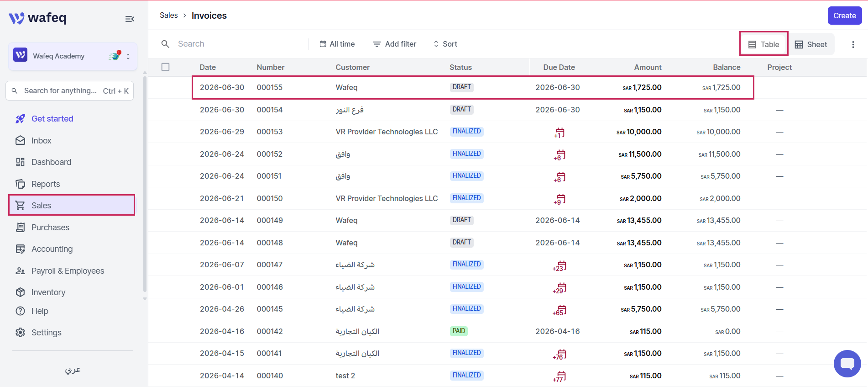Click customer test 2 on invoice 000140
The width and height of the screenshot is (868, 387).
[x=345, y=376]
